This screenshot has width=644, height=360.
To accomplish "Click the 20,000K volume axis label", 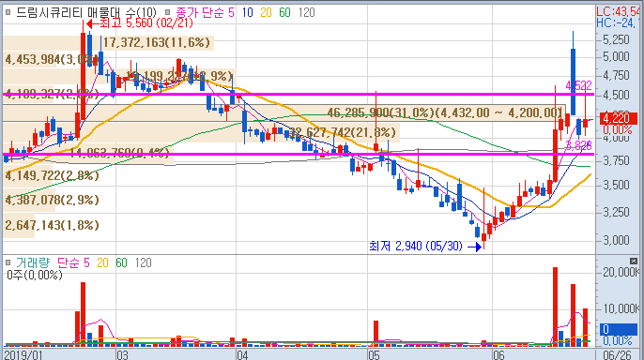I will click(621, 272).
